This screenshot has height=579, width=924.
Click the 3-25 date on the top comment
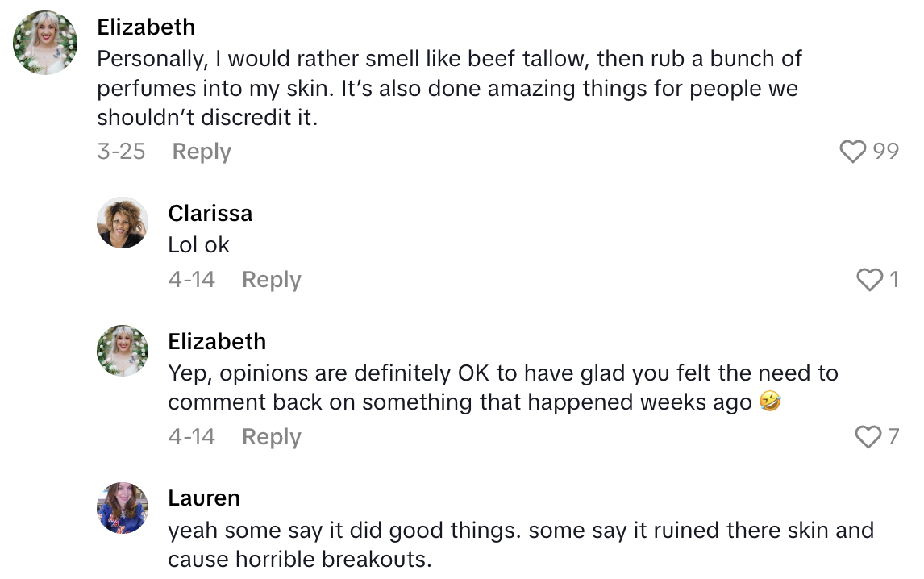[x=121, y=152]
